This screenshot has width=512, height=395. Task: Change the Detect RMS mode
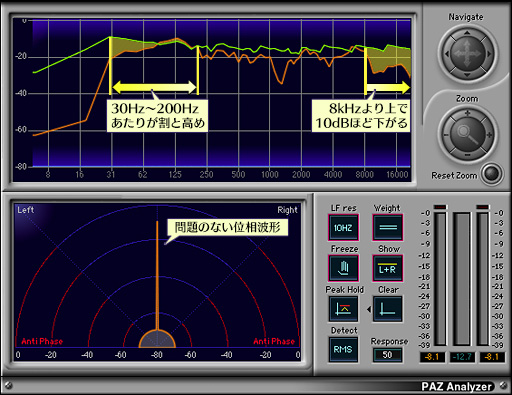point(343,350)
